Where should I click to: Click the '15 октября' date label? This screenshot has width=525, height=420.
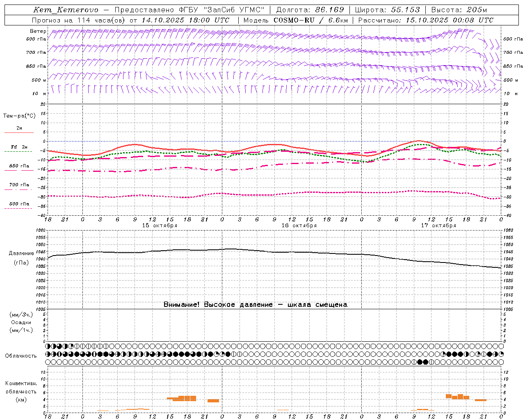click(160, 226)
